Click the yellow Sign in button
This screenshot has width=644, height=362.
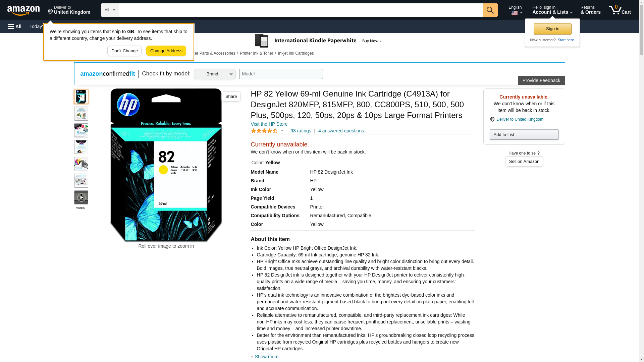tap(552, 29)
